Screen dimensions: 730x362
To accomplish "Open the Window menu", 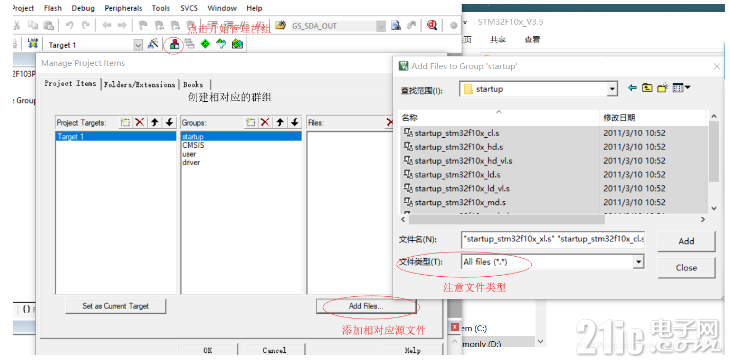I will [223, 8].
